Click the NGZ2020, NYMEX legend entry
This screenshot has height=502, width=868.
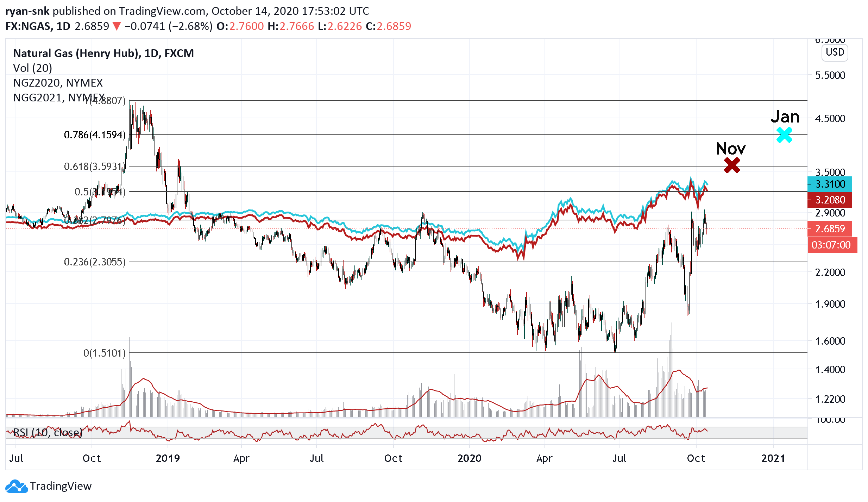point(58,83)
